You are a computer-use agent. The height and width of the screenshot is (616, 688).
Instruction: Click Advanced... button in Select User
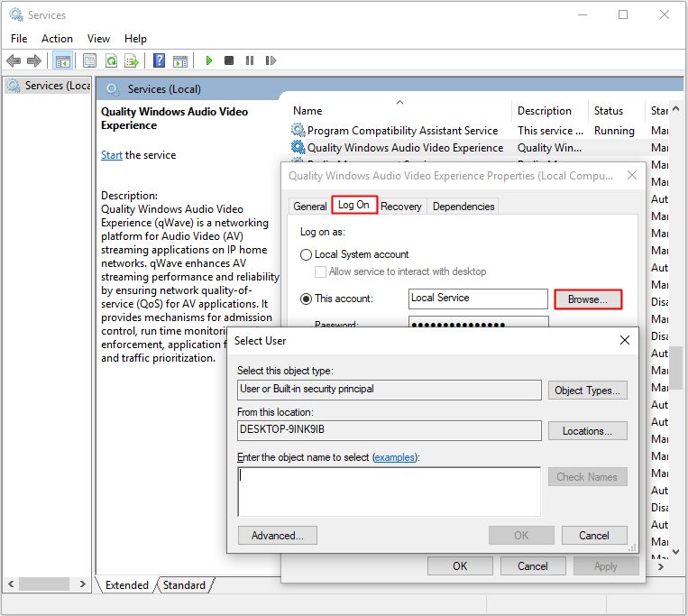tap(278, 535)
